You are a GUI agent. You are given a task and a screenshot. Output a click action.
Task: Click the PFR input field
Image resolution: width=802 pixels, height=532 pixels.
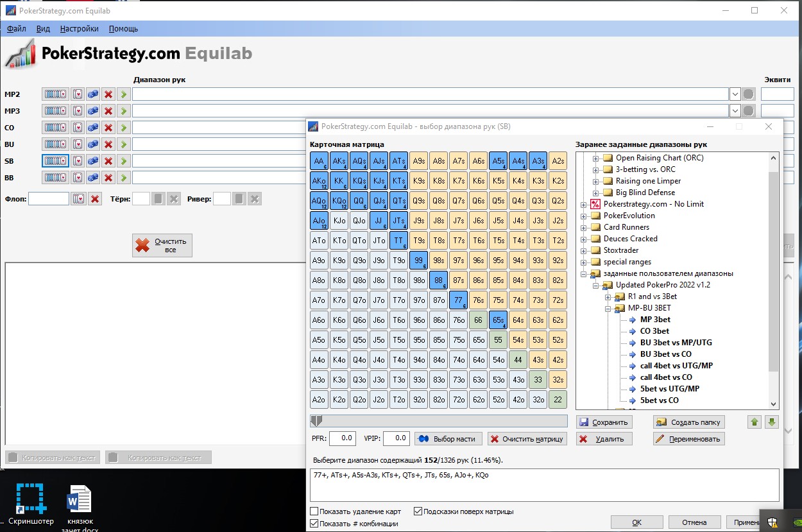pos(343,438)
